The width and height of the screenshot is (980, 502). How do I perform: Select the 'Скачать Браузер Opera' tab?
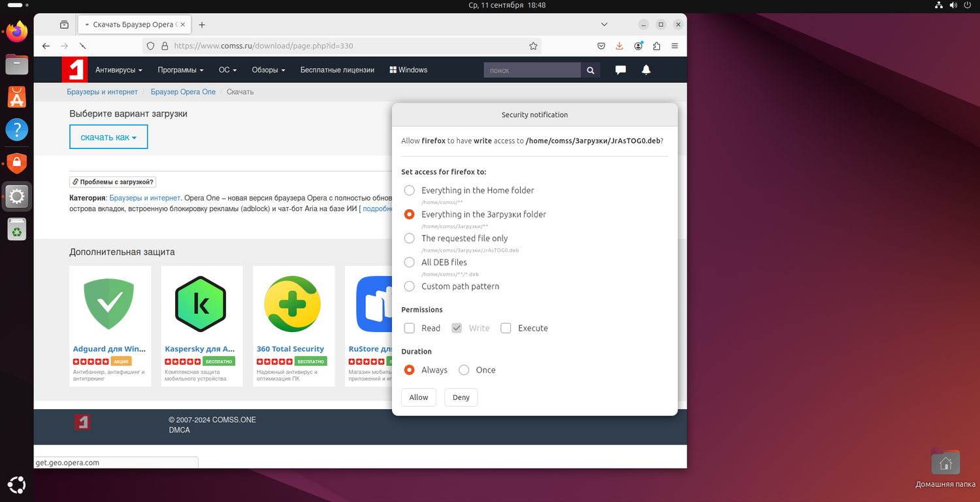[x=133, y=25]
